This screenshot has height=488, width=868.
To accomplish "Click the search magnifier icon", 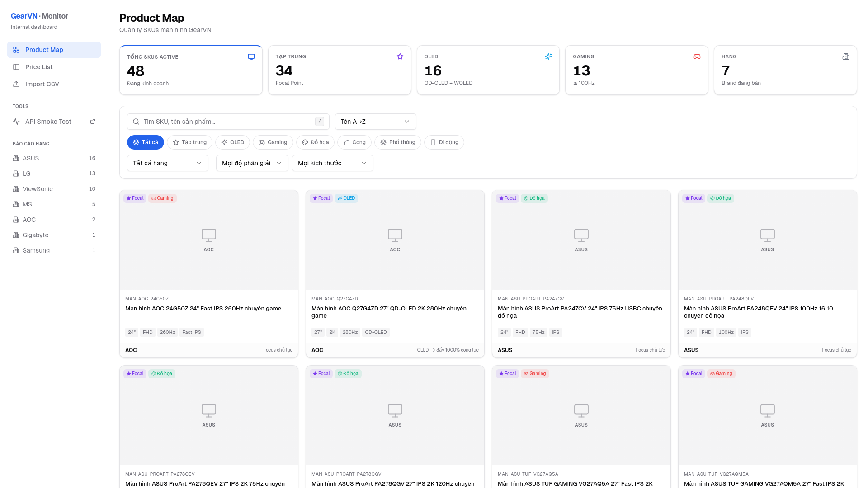I will tap(136, 122).
